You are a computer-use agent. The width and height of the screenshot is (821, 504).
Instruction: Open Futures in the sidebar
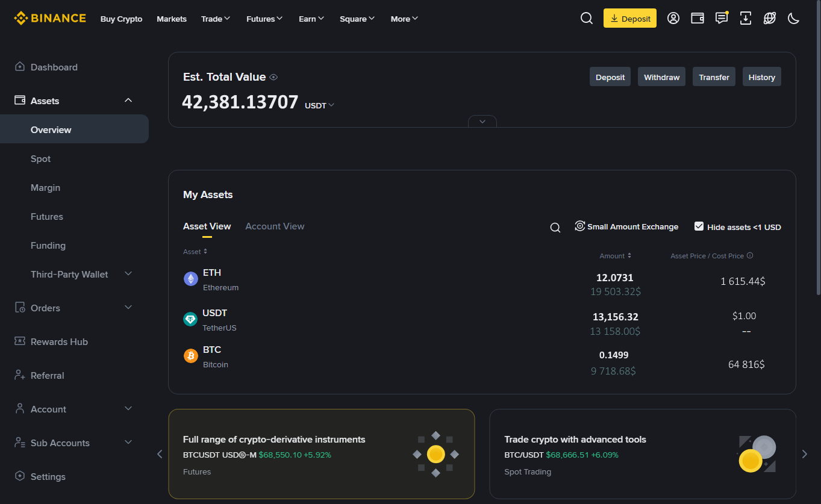tap(47, 216)
